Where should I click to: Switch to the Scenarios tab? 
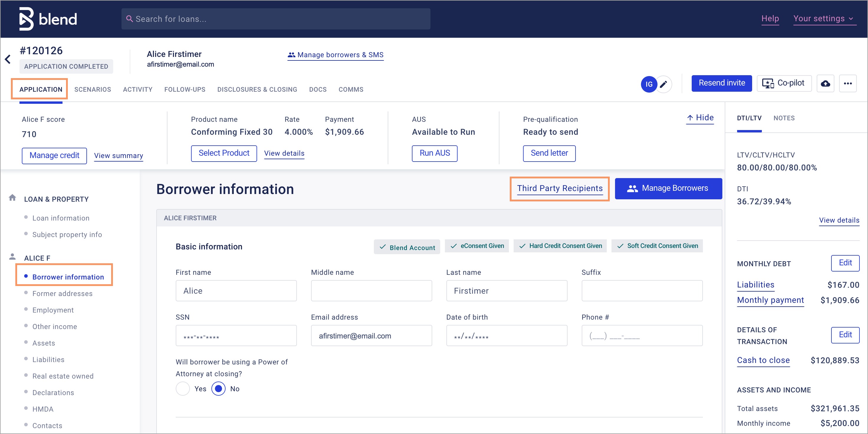93,89
